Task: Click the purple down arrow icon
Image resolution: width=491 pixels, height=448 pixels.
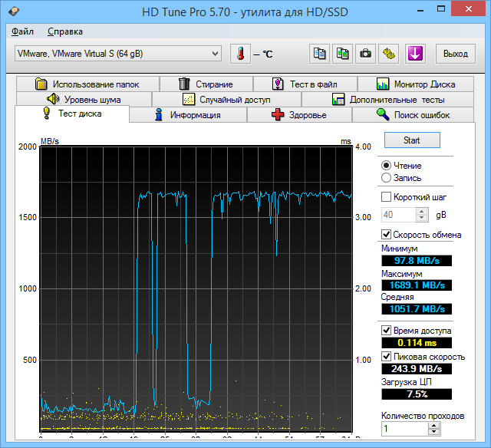Action: tap(415, 54)
